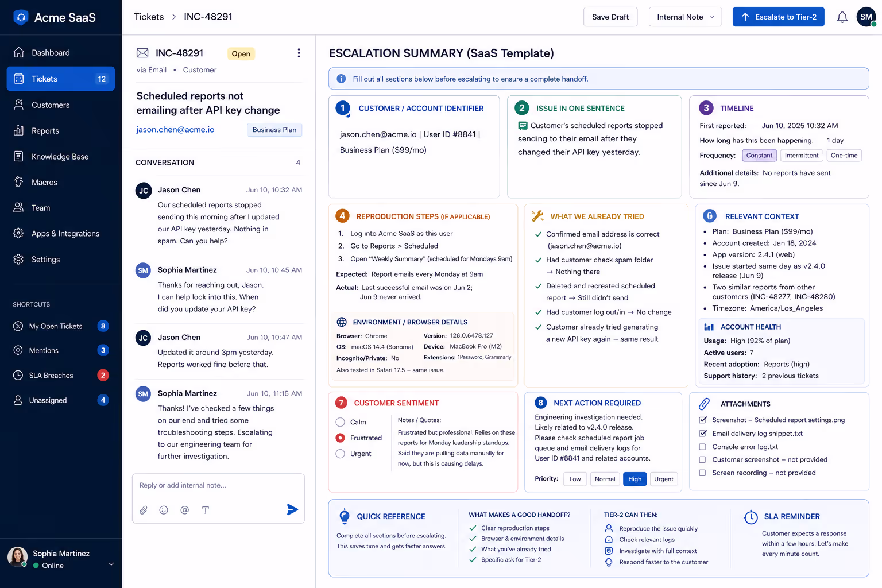Select the Frustrated sentiment radio button
Screen dimensions: 882x588
coord(340,438)
